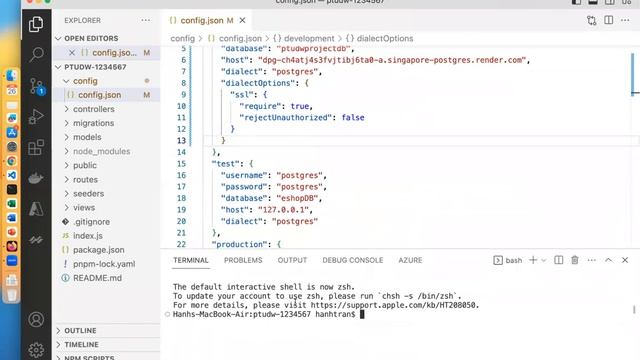Open terminal panel more actions
The width and height of the screenshot is (640, 360).
click(x=591, y=260)
